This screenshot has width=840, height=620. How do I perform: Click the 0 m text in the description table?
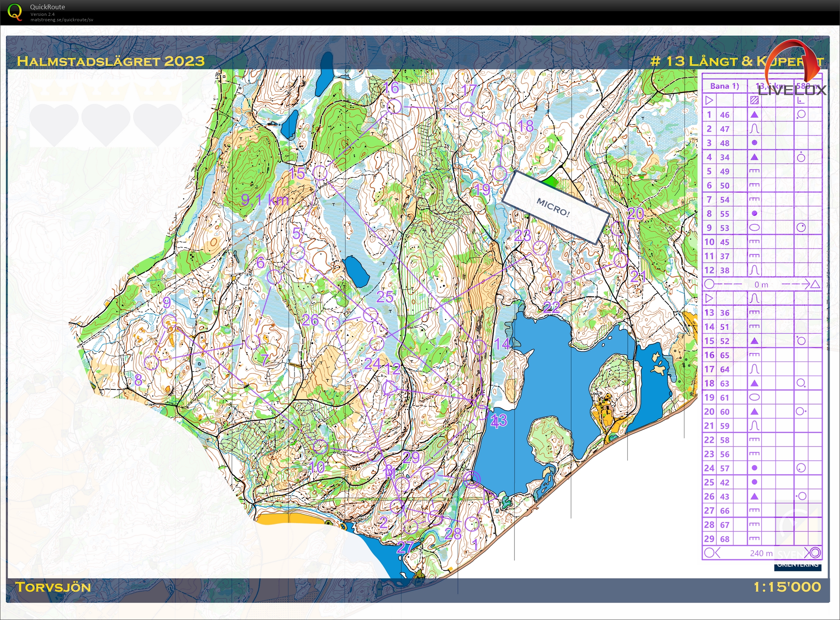761,285
